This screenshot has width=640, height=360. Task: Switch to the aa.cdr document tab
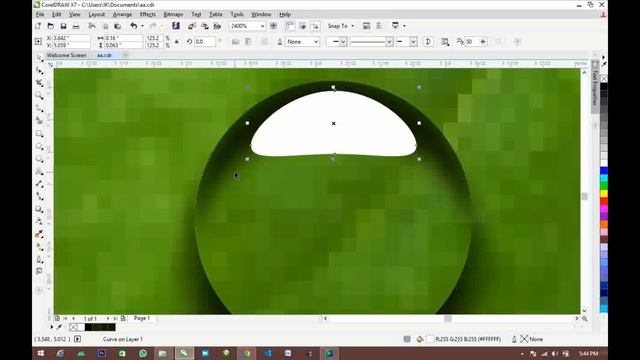click(x=104, y=55)
